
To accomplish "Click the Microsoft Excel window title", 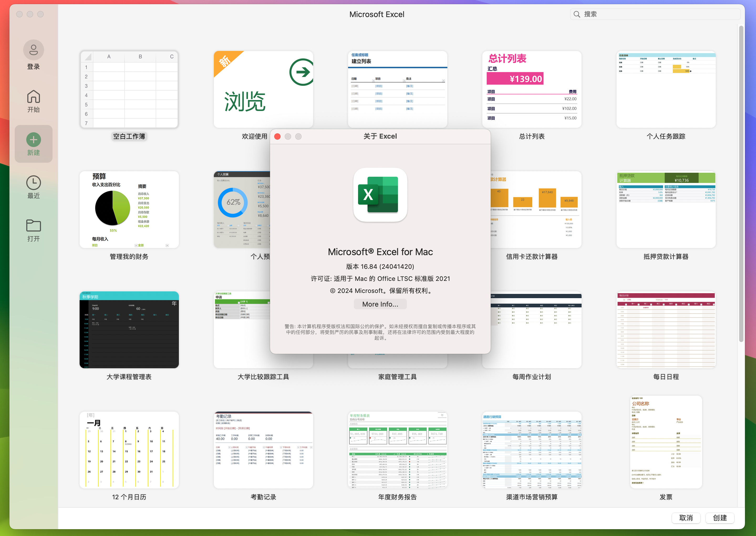I will [x=376, y=14].
